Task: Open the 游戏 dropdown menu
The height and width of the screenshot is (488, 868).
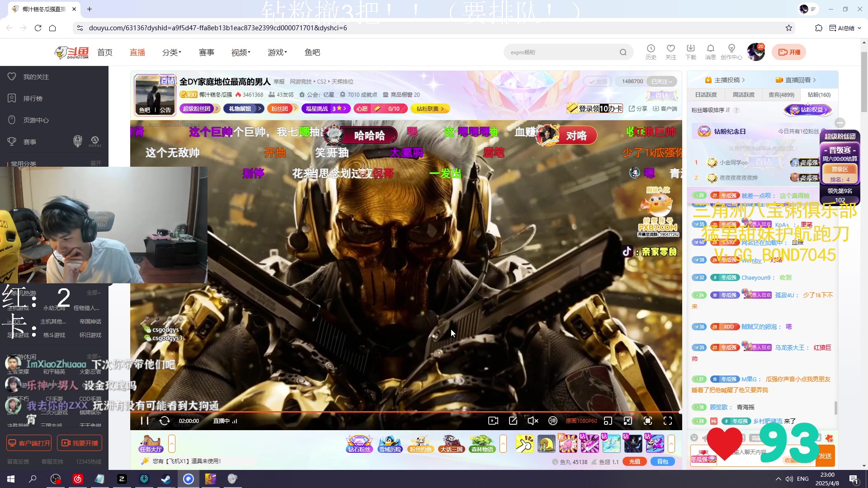Action: click(x=277, y=52)
